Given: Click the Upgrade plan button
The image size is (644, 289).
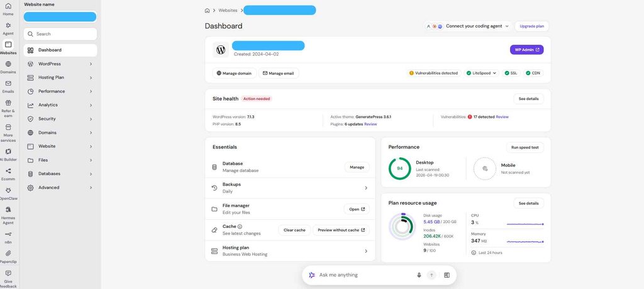Looking at the screenshot, I should pos(532,26).
